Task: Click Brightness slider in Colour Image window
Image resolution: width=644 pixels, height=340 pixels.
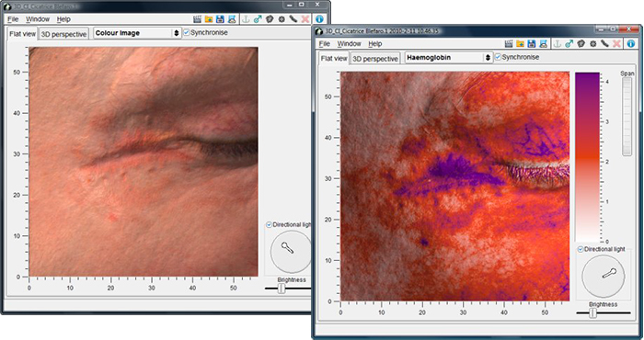Action: point(287,289)
